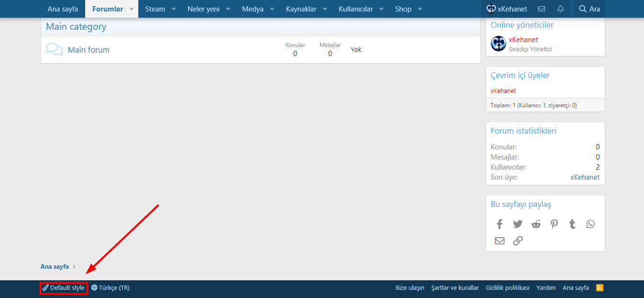
Task: Open the Main category heading link
Action: pos(76,27)
